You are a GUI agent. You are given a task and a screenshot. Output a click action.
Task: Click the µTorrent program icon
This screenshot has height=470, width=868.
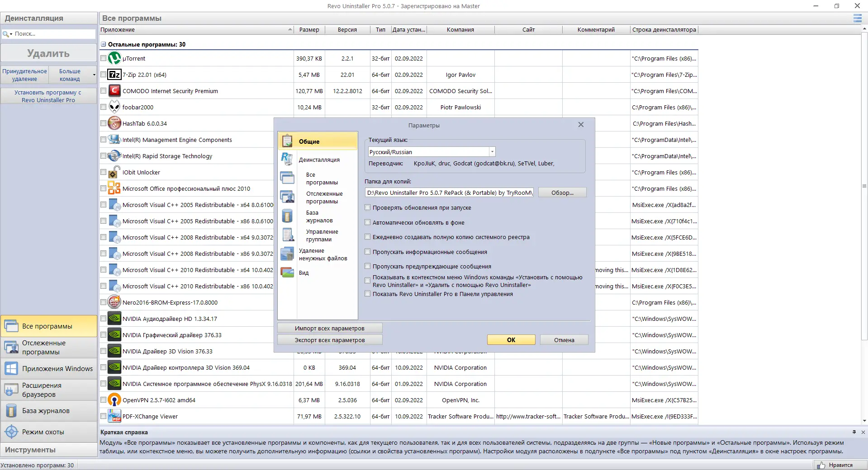pyautogui.click(x=114, y=58)
